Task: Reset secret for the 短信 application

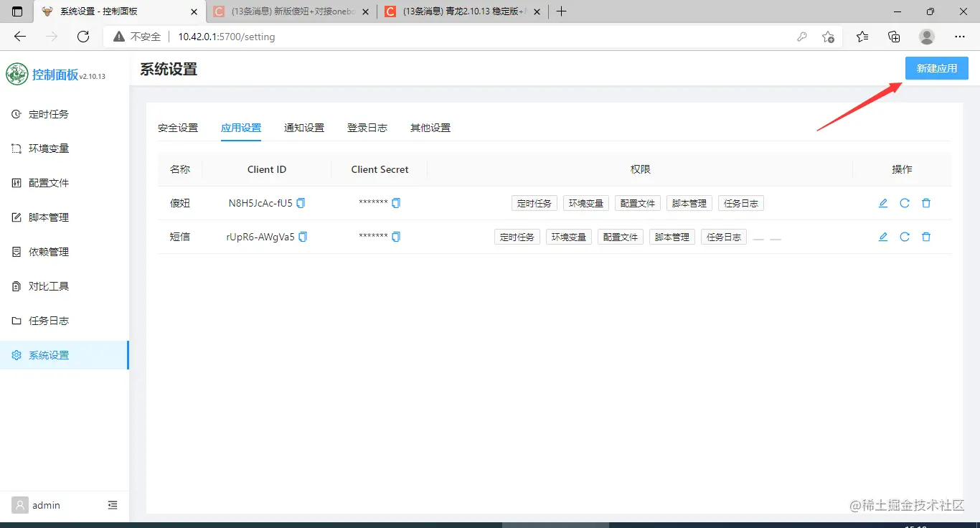Action: point(904,237)
